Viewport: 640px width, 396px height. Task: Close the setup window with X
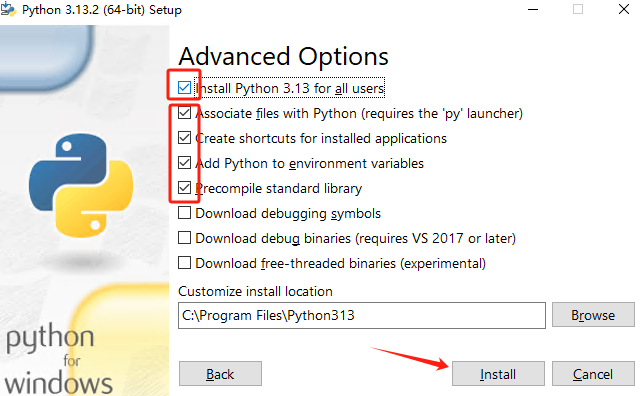pyautogui.click(x=624, y=9)
